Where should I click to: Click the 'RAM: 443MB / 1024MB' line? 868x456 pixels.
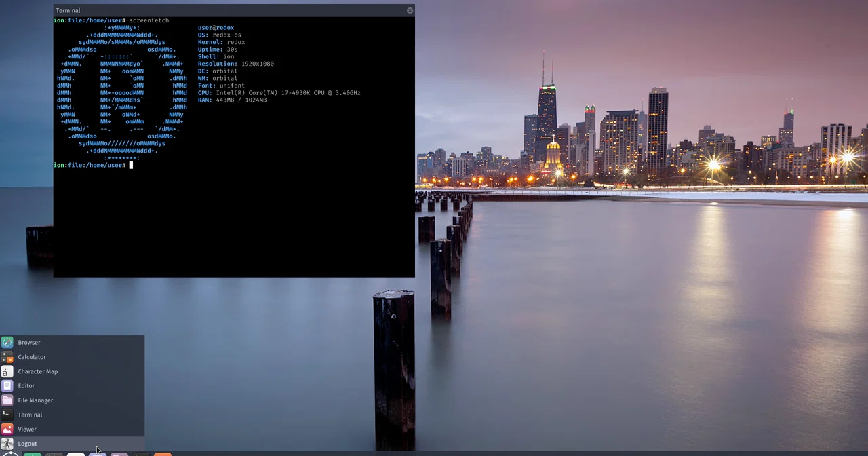[x=232, y=100]
